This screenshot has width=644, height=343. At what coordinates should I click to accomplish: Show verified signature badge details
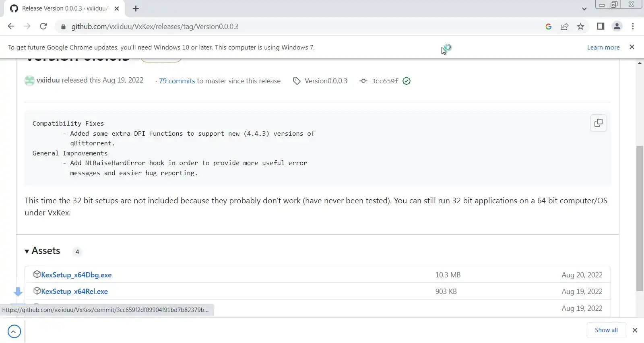[x=407, y=81]
